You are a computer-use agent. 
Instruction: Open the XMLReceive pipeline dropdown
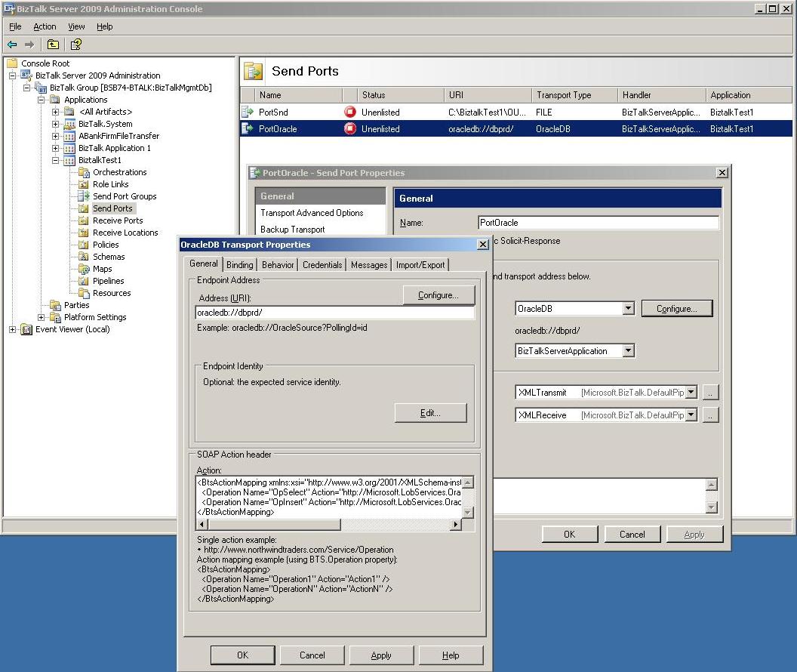(x=691, y=415)
